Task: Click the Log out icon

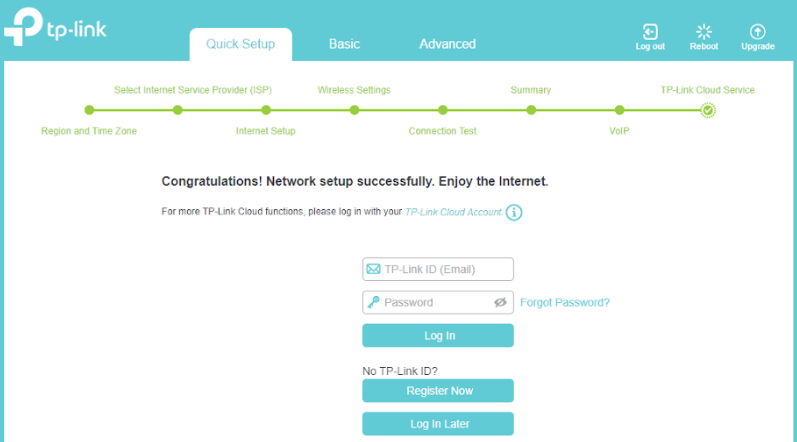Action: (x=650, y=32)
